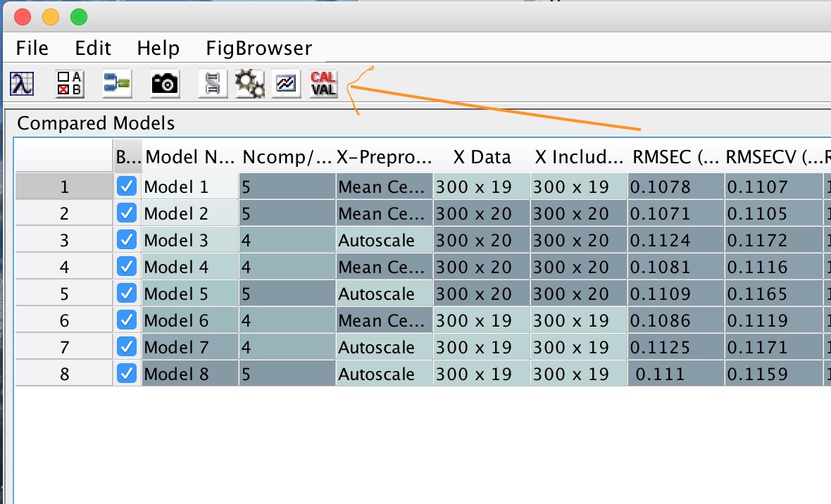Open settings with the gears icon
Screen dimensions: 831x504
point(249,84)
